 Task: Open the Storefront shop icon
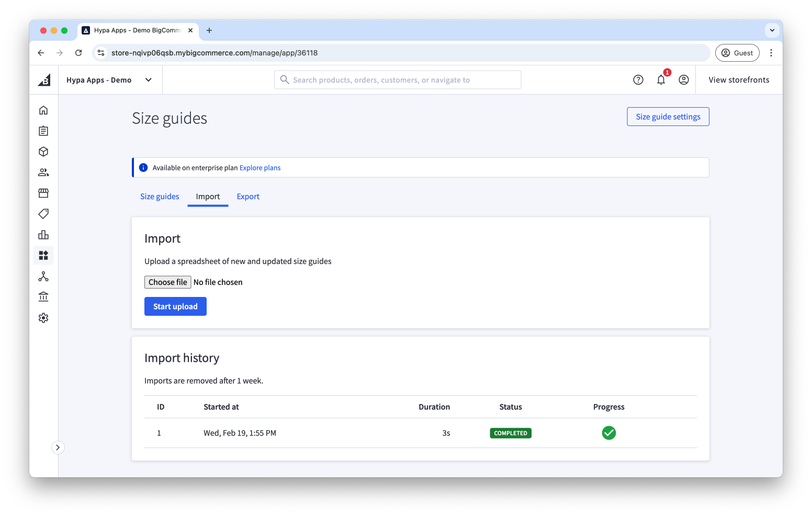(43, 193)
